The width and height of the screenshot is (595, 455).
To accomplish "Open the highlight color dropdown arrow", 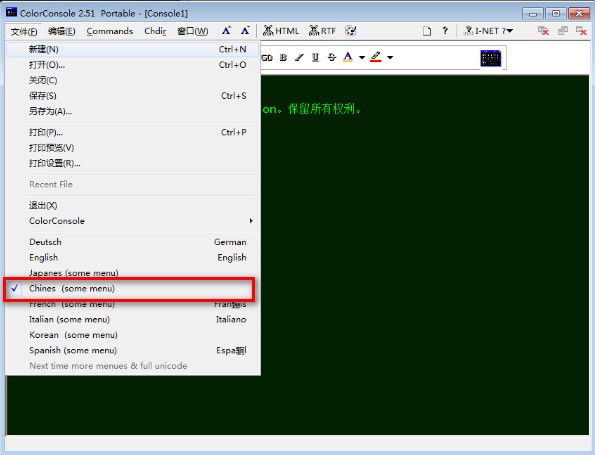I will pos(390,58).
